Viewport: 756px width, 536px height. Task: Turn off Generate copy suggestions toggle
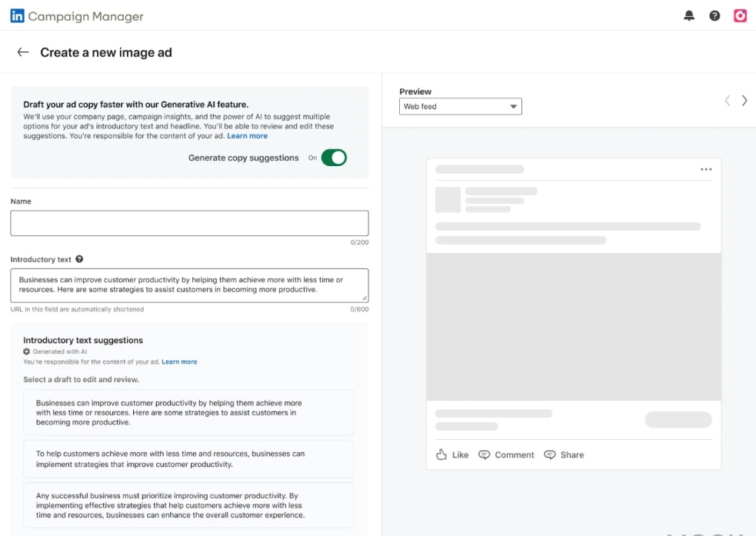(334, 158)
